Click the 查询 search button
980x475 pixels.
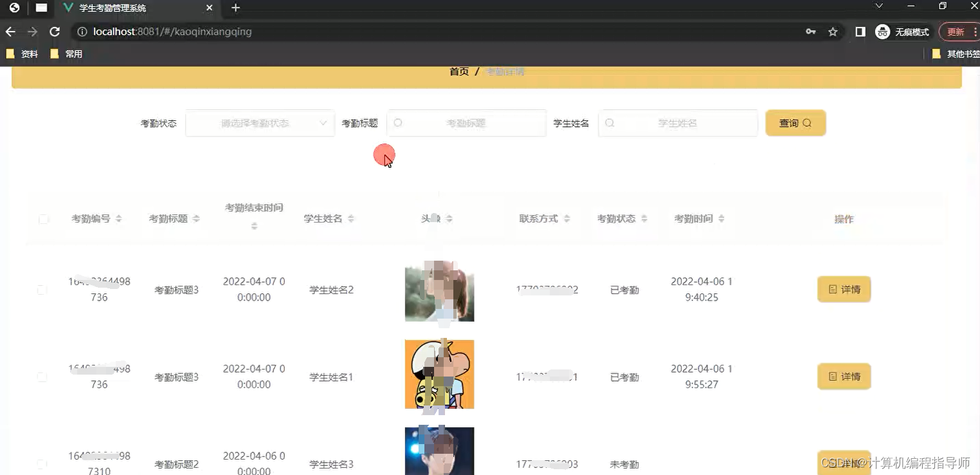pos(795,123)
